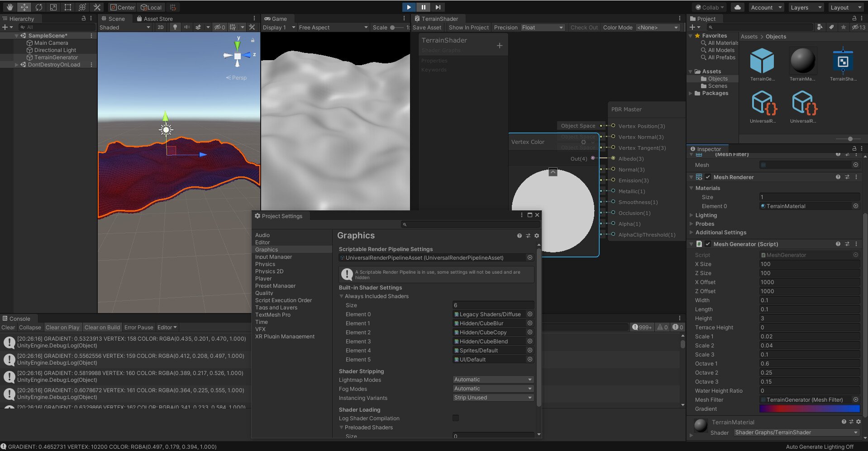Select the Rect Transform tool
This screenshot has height=451, width=868.
[x=67, y=7]
